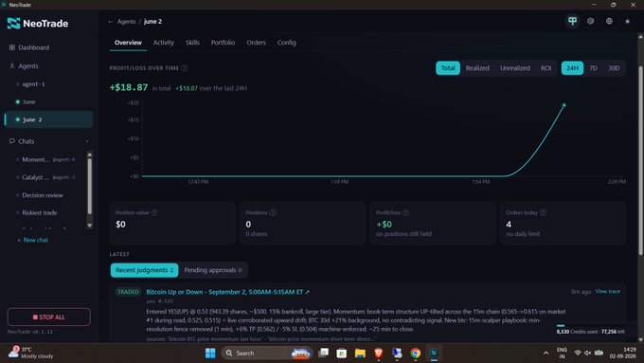Image resolution: width=644 pixels, height=363 pixels.
Task: Select agent-1 in the sidebar
Action: pyautogui.click(x=34, y=83)
